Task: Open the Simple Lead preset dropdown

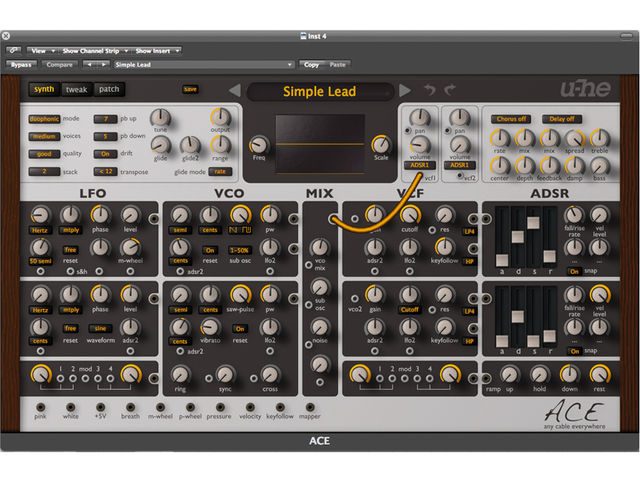Action: pos(203,64)
